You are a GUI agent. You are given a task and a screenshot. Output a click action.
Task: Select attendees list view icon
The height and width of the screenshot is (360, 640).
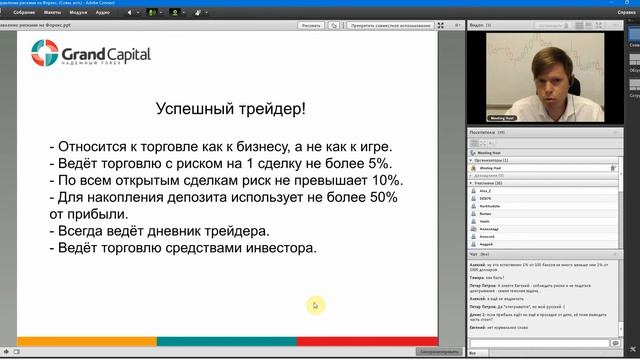coord(474,143)
